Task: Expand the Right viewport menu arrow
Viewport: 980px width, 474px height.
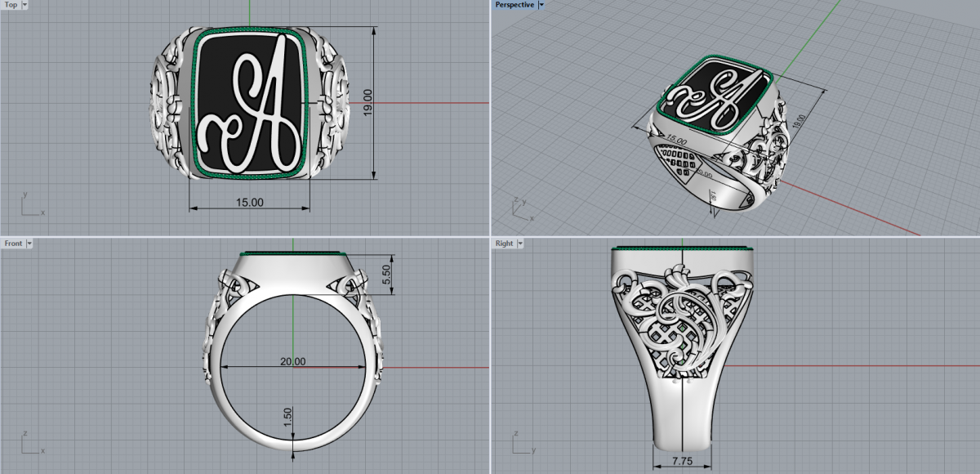Action: point(519,244)
